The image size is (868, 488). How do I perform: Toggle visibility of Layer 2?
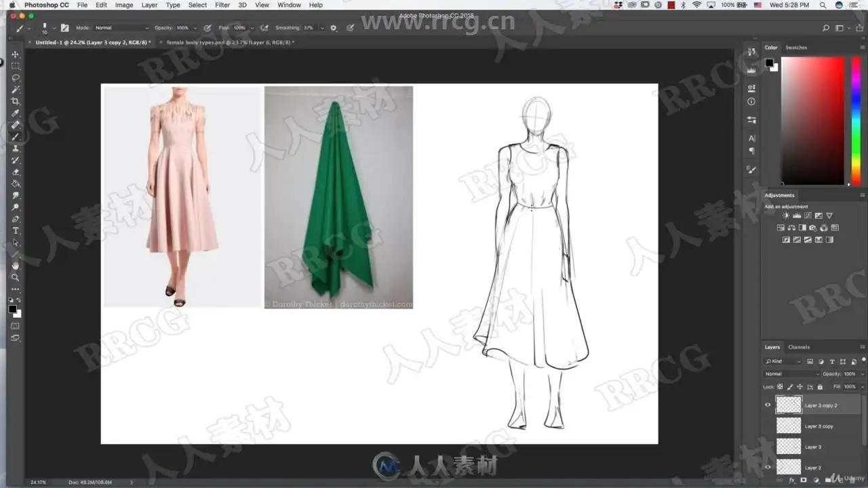click(x=768, y=467)
